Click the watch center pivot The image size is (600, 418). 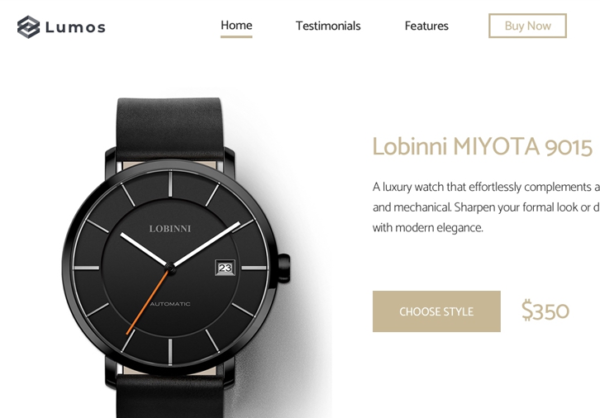click(171, 268)
